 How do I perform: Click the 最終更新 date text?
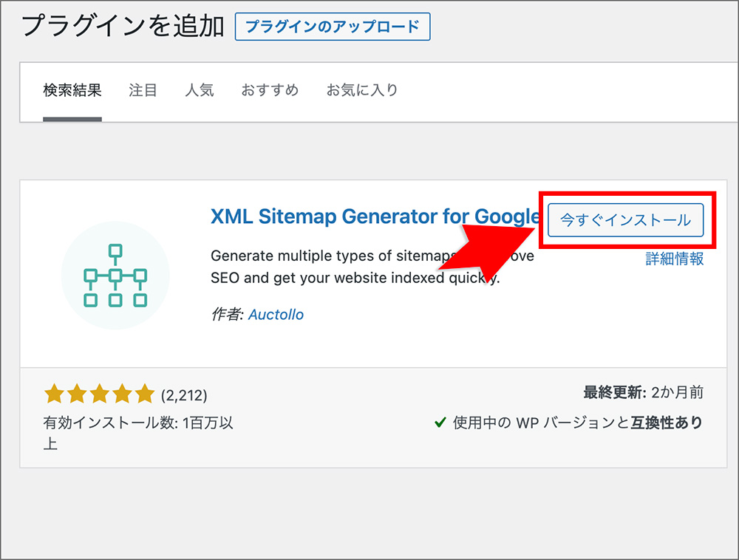tap(644, 392)
